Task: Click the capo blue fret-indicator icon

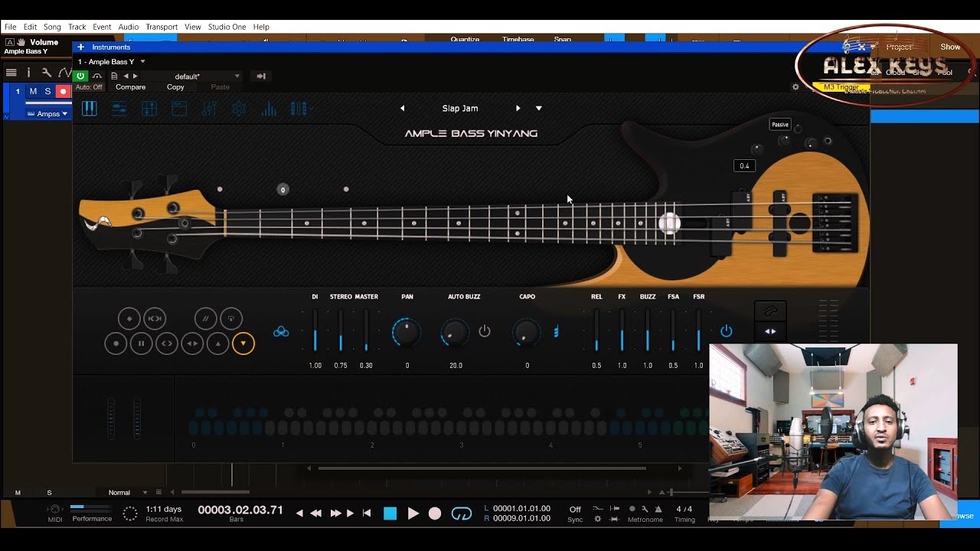Action: 556,331
